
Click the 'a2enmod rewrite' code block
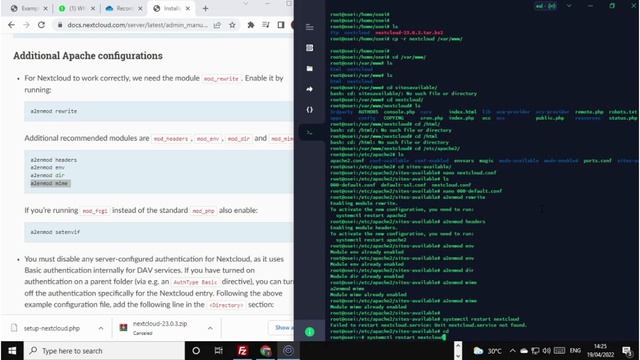point(158,111)
